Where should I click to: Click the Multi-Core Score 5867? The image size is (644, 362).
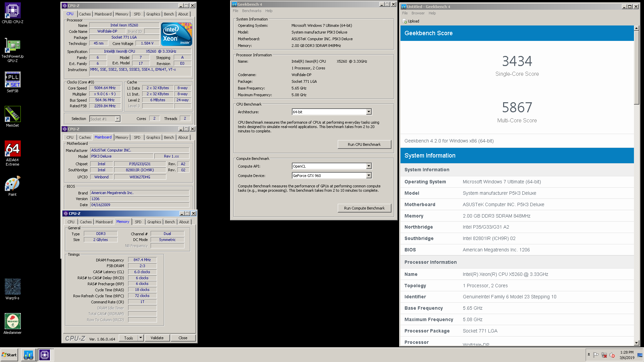tap(517, 108)
